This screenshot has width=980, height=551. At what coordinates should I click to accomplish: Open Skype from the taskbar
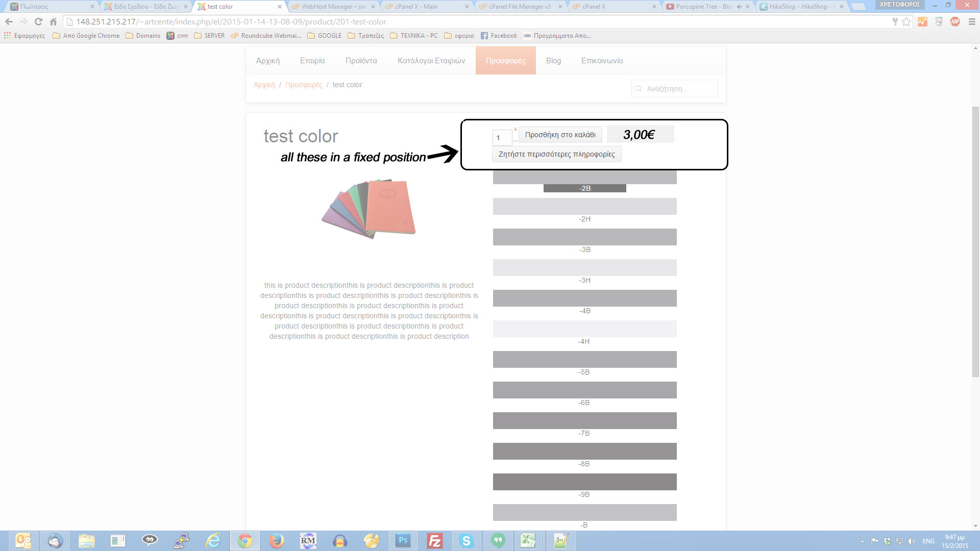click(466, 541)
